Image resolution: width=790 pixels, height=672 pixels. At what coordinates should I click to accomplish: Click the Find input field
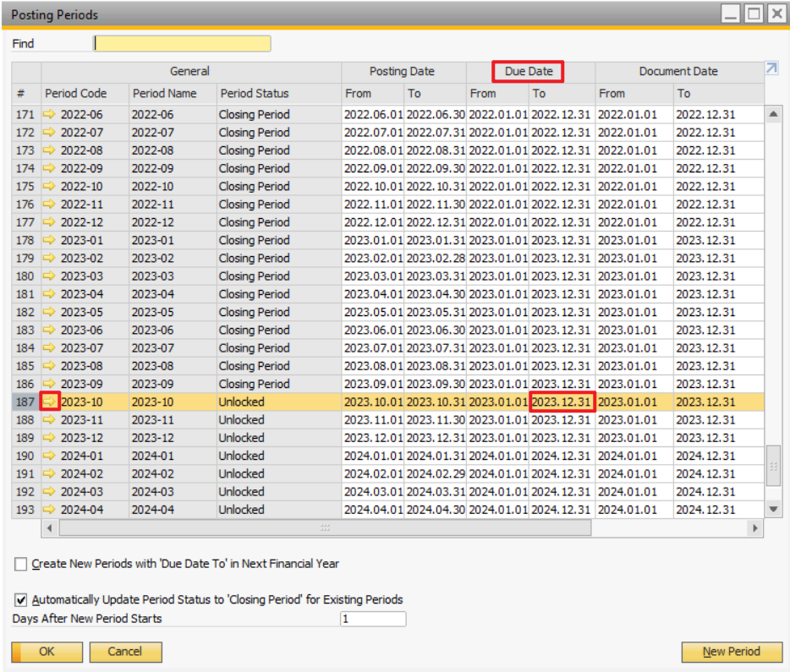[182, 44]
